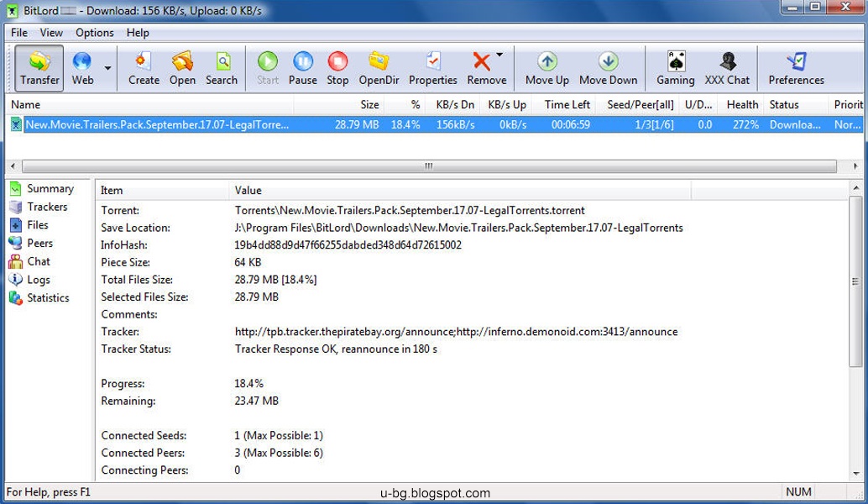This screenshot has width=868, height=504.
Task: Open the File menu
Action: [x=18, y=33]
